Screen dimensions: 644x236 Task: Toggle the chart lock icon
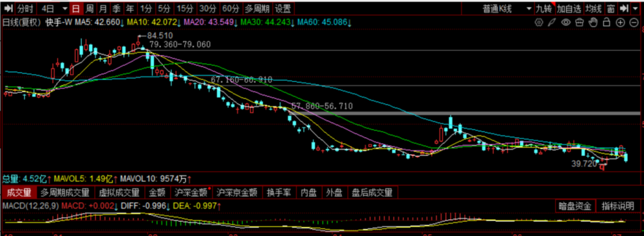point(607,22)
